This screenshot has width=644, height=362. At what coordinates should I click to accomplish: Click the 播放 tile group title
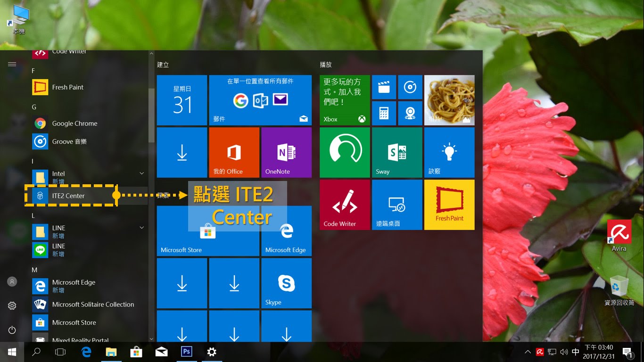(x=325, y=65)
